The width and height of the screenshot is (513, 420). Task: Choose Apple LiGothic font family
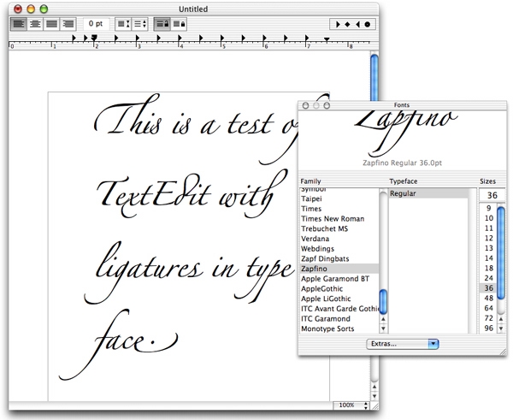click(x=339, y=299)
